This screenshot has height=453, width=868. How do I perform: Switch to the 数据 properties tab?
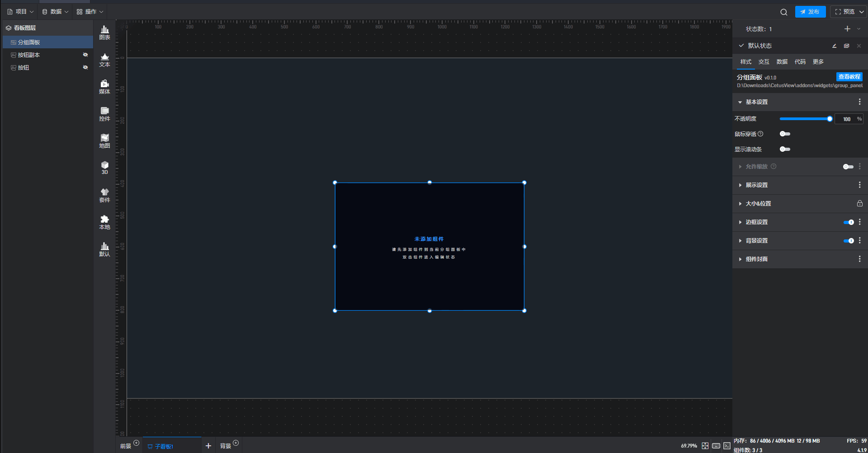(782, 62)
